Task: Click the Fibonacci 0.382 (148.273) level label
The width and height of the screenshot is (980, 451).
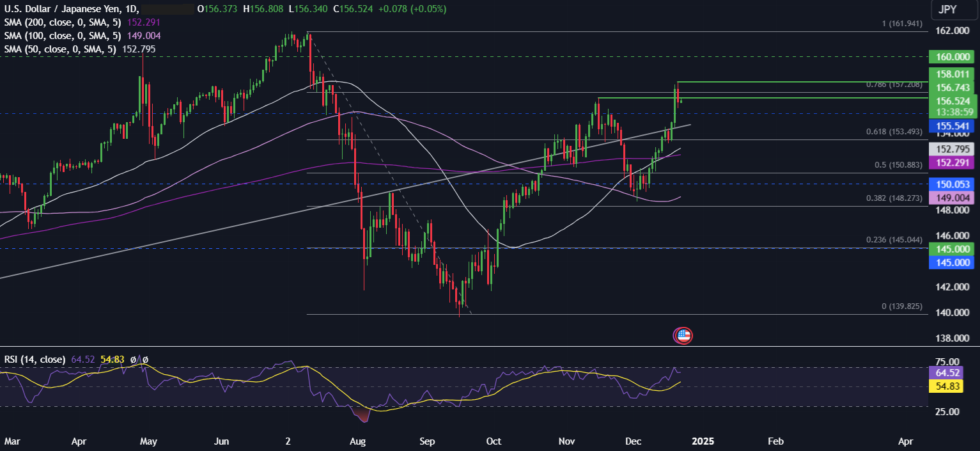Action: coord(894,198)
